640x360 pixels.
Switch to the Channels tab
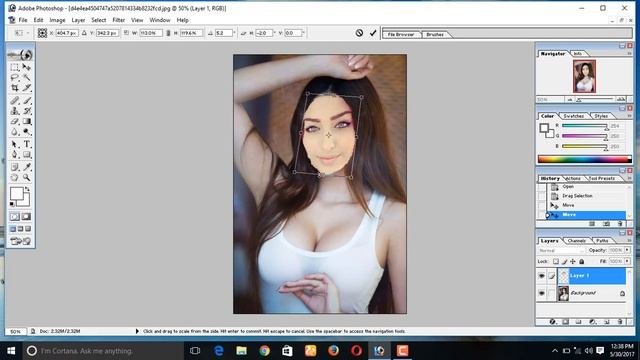tap(577, 241)
